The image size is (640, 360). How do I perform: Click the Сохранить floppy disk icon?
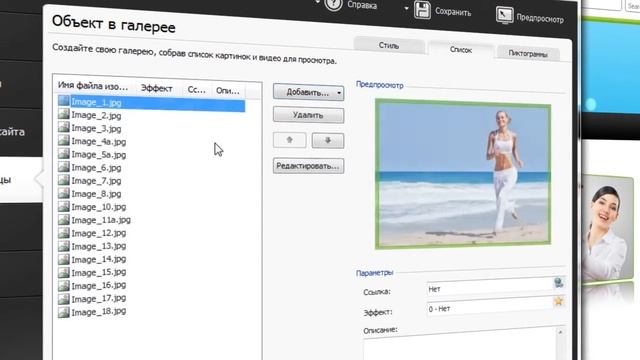coord(422,10)
